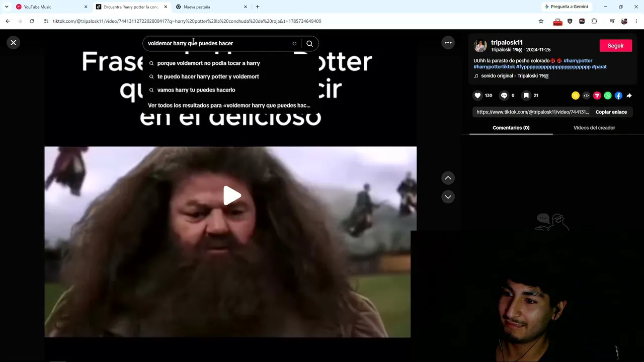Click the browser address bar URL
644x362 pixels.
(187, 22)
